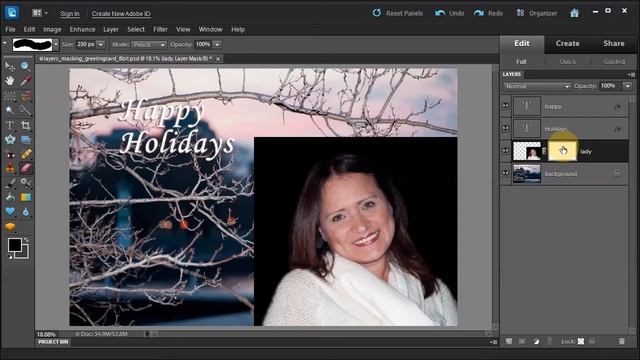Image resolution: width=640 pixels, height=360 pixels.
Task: Select the Gradient tool
Action: [25, 197]
